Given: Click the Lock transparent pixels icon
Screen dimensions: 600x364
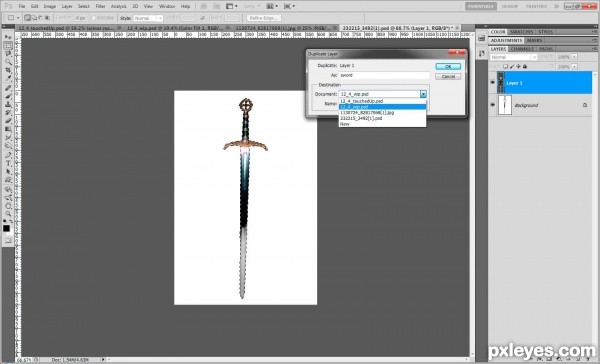Looking at the screenshot, I should [505, 67].
